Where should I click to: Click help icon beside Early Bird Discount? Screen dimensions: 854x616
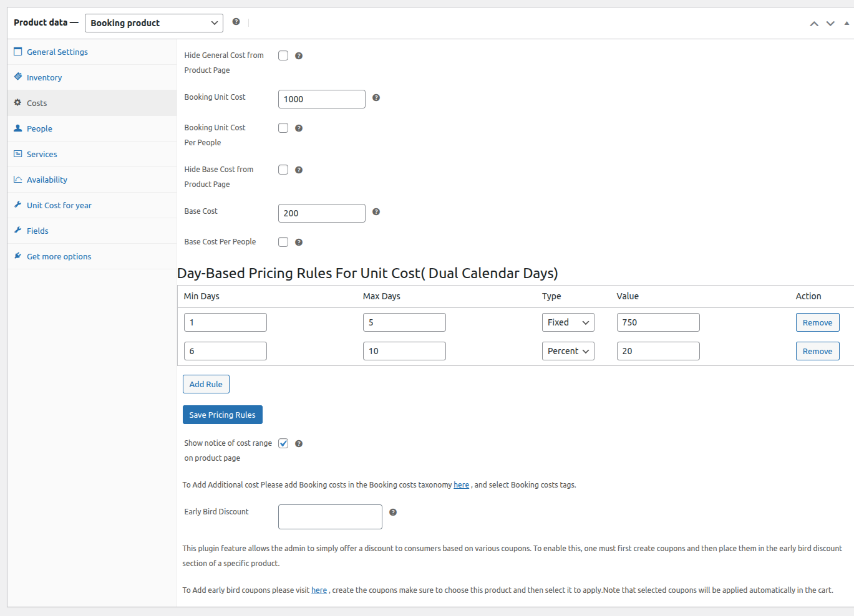pyautogui.click(x=393, y=513)
